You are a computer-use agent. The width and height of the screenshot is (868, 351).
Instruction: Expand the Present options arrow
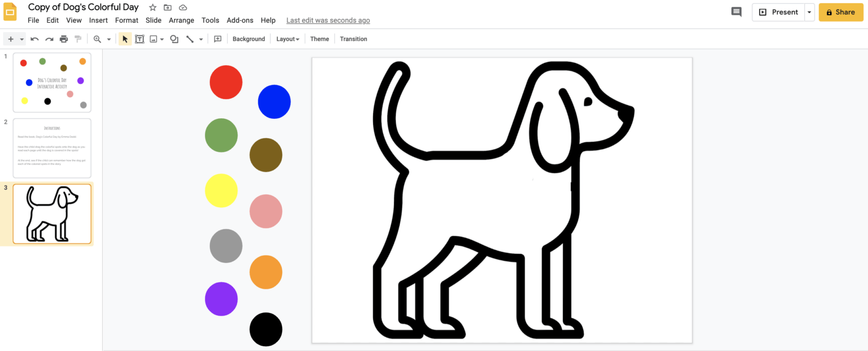(x=809, y=12)
